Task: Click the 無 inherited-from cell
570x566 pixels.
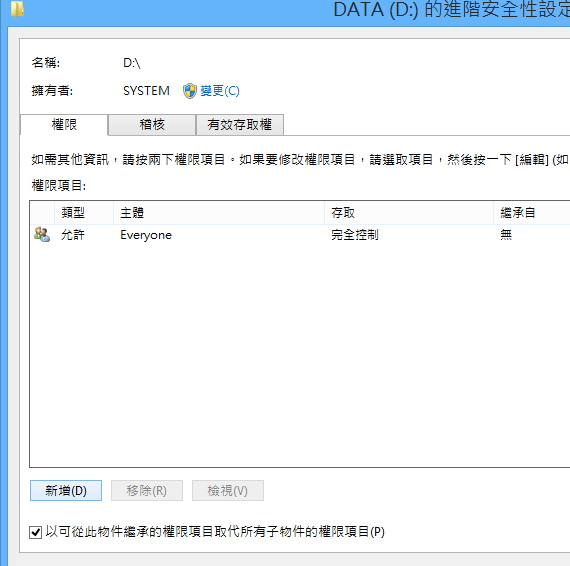Action: pyautogui.click(x=506, y=235)
